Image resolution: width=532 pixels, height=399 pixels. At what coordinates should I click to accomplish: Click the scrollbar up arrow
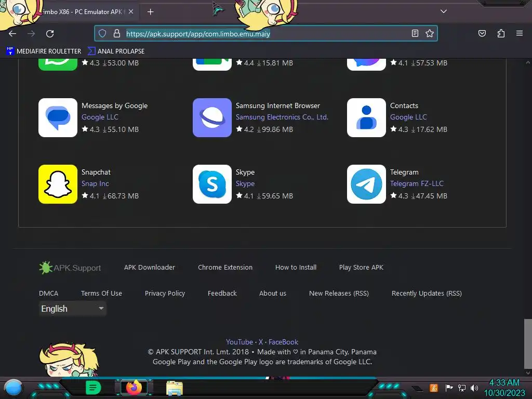(528, 62)
